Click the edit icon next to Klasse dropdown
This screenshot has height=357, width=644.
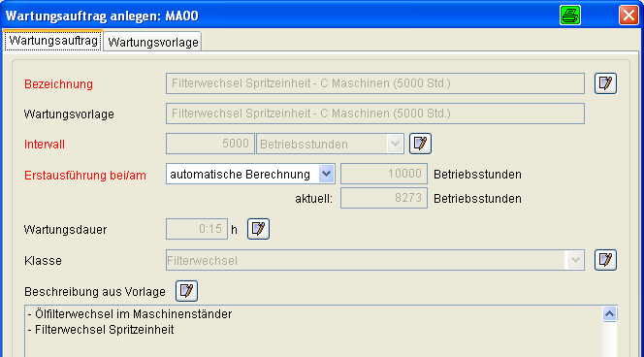[605, 260]
